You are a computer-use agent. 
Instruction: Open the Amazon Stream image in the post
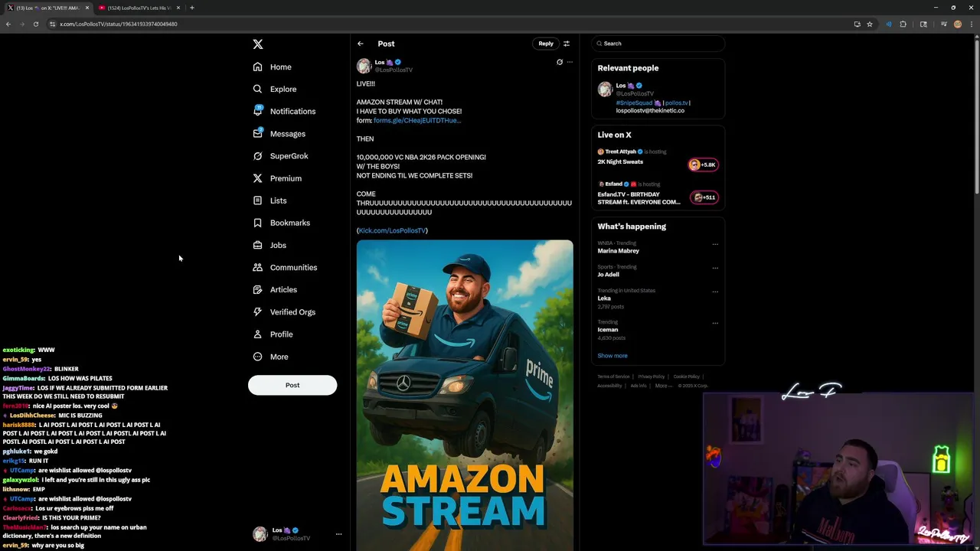(465, 395)
